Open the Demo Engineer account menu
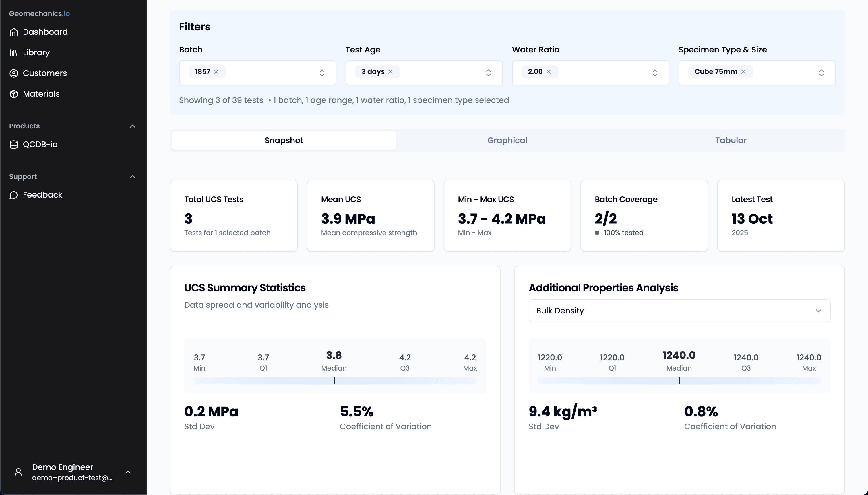The width and height of the screenshot is (868, 495). click(x=128, y=472)
